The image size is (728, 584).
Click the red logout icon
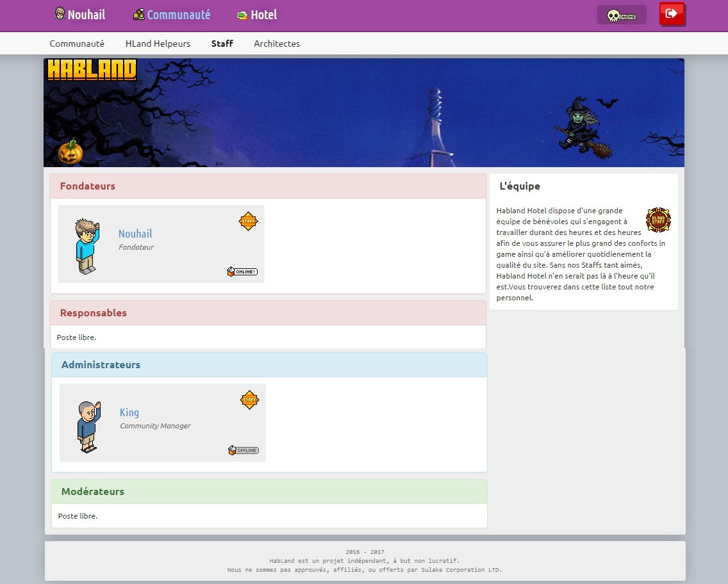coord(671,15)
